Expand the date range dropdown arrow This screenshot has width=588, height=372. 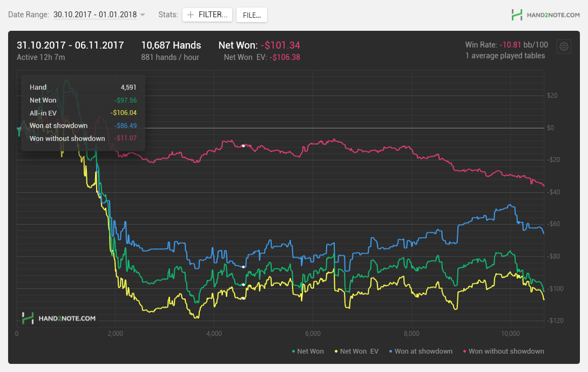click(x=143, y=15)
